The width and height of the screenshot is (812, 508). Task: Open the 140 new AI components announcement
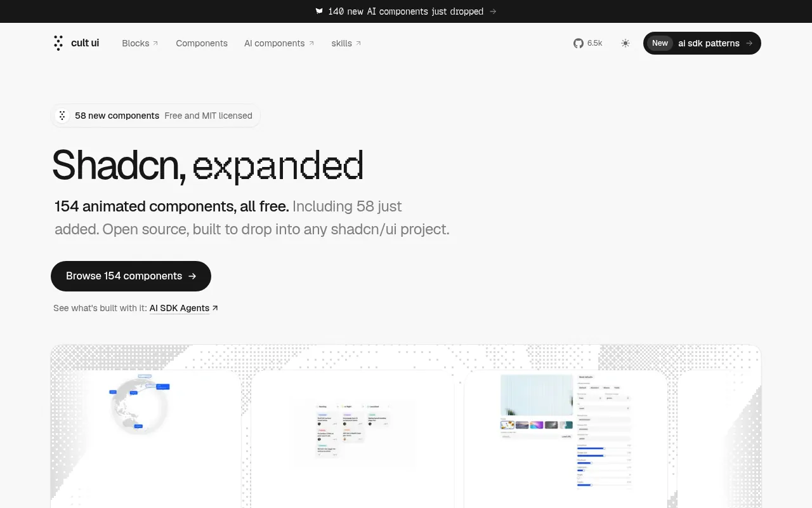pyautogui.click(x=406, y=11)
